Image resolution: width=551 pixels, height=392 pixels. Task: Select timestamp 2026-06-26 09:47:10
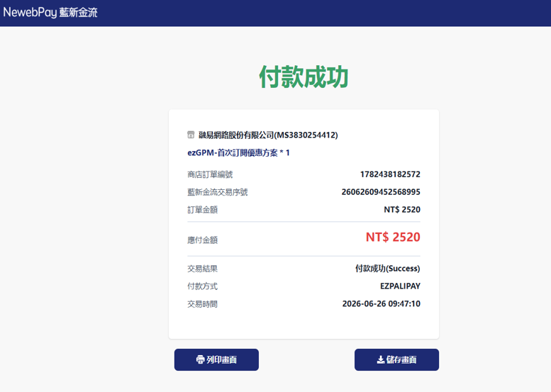[x=382, y=304]
